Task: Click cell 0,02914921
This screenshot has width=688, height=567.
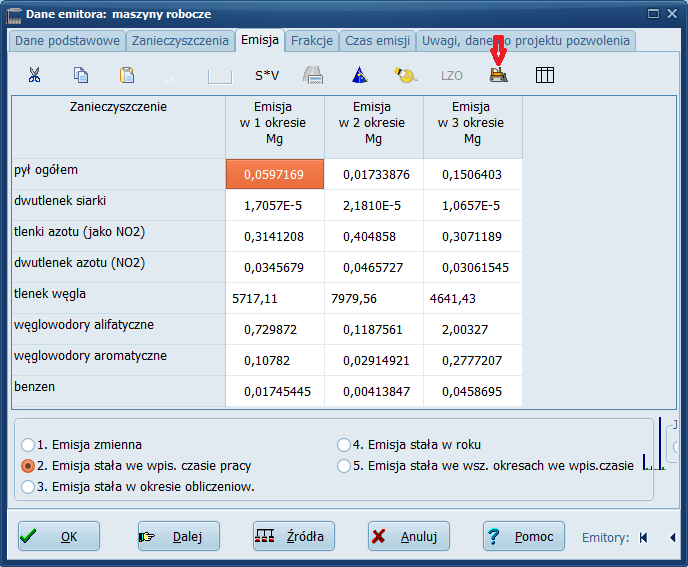Action: 374,360
